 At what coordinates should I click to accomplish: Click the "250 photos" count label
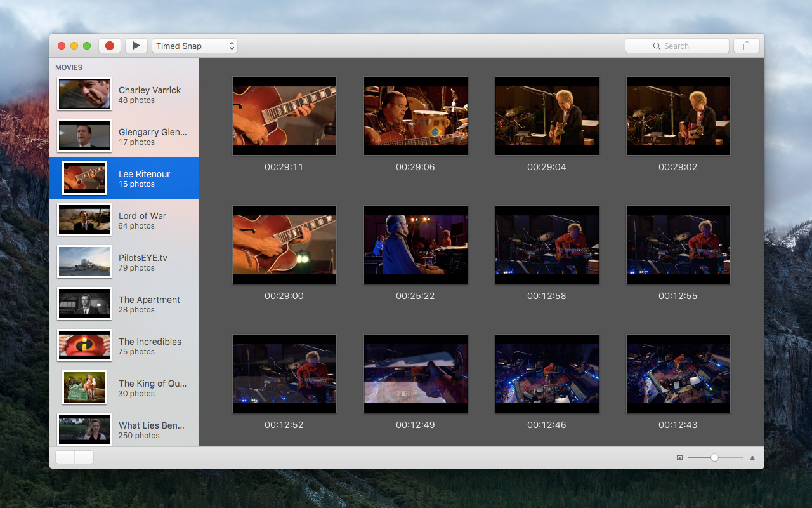(x=139, y=436)
